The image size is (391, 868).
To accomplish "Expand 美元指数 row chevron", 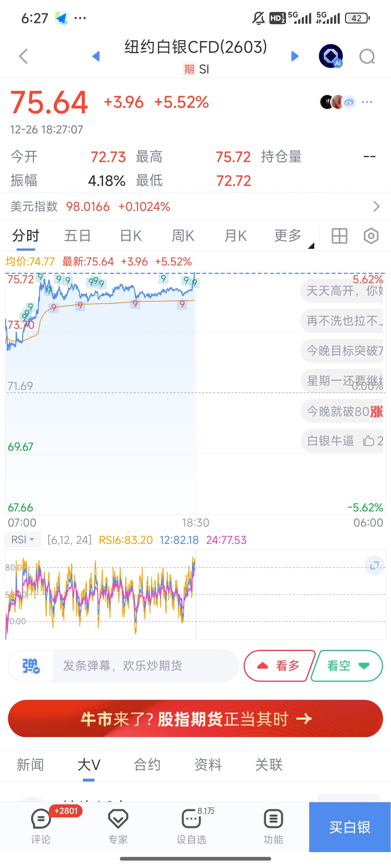I will pyautogui.click(x=377, y=207).
